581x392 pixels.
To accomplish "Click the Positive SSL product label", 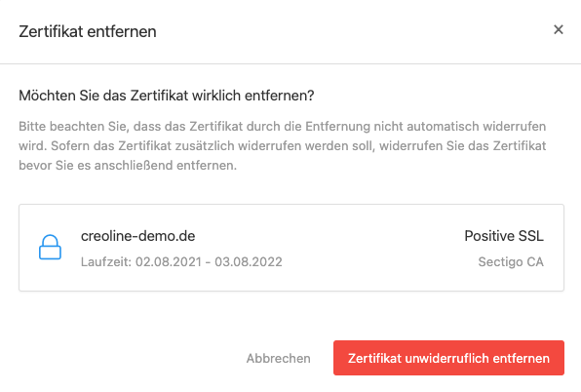I will pyautogui.click(x=504, y=236).
